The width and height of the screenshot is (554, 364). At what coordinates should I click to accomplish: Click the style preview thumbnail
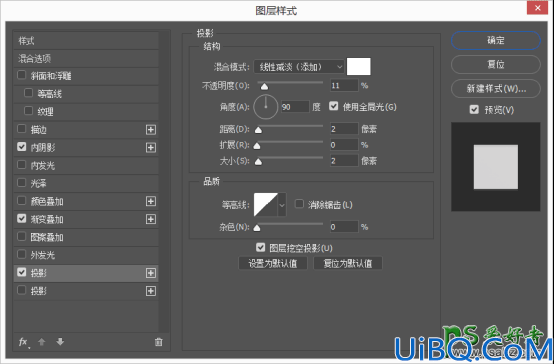pyautogui.click(x=496, y=167)
